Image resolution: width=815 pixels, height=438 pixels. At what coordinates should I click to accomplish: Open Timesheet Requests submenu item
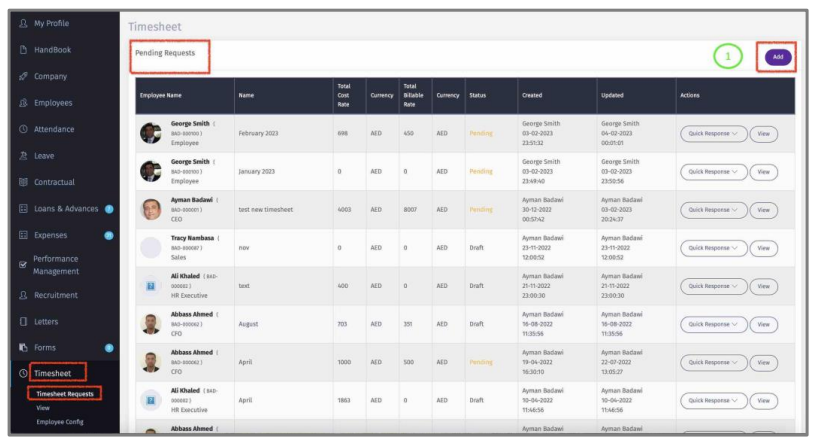pyautogui.click(x=64, y=394)
